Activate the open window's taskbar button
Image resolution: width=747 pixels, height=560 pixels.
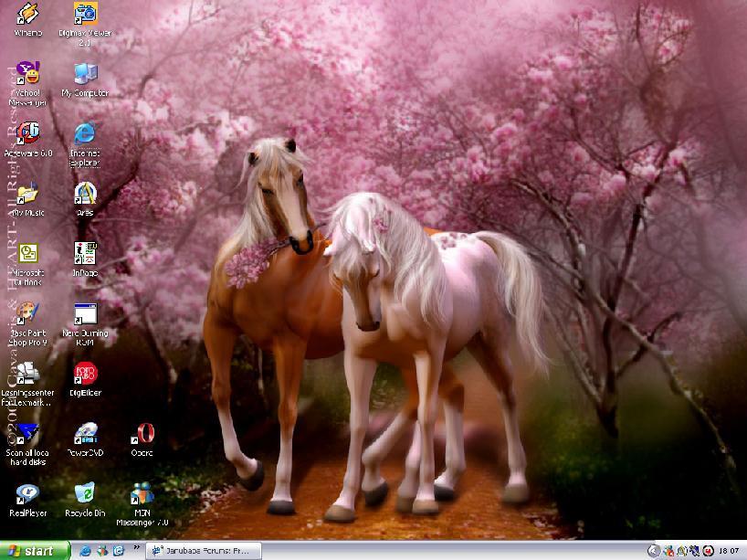(x=204, y=551)
